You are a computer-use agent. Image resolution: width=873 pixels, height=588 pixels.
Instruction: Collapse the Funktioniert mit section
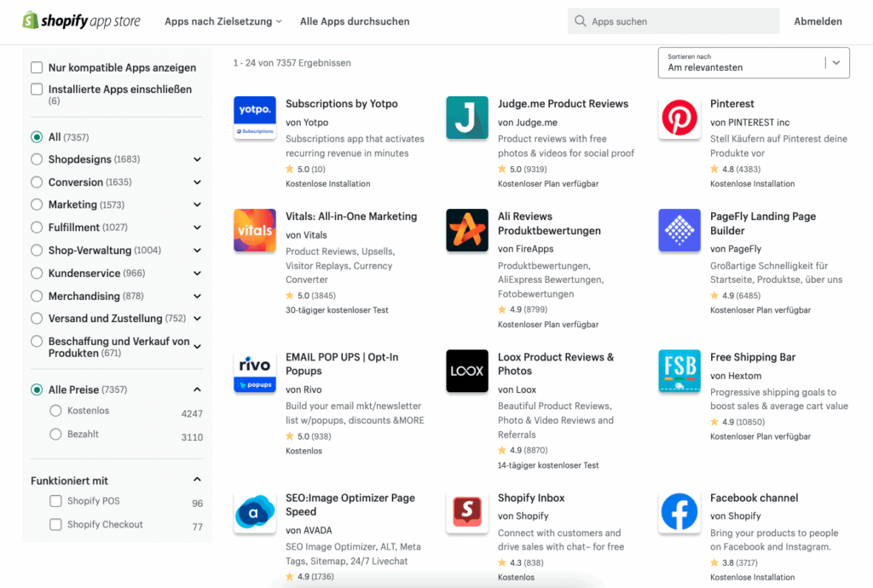coord(197,479)
